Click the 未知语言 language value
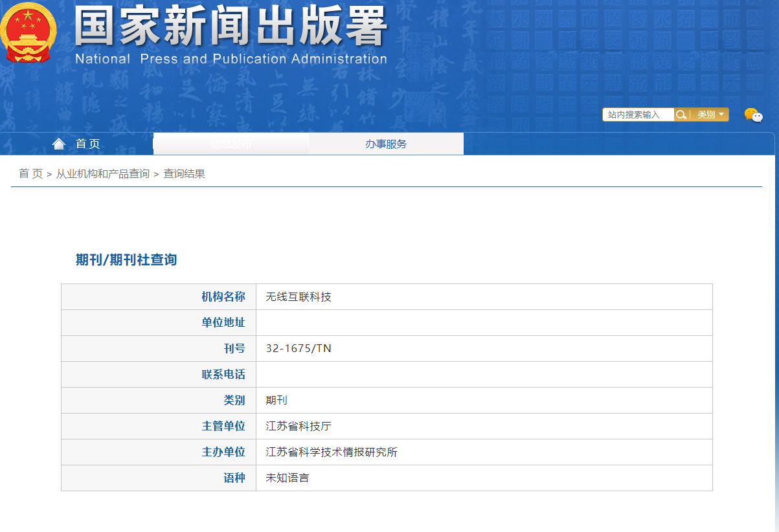The image size is (779, 532). [x=288, y=478]
